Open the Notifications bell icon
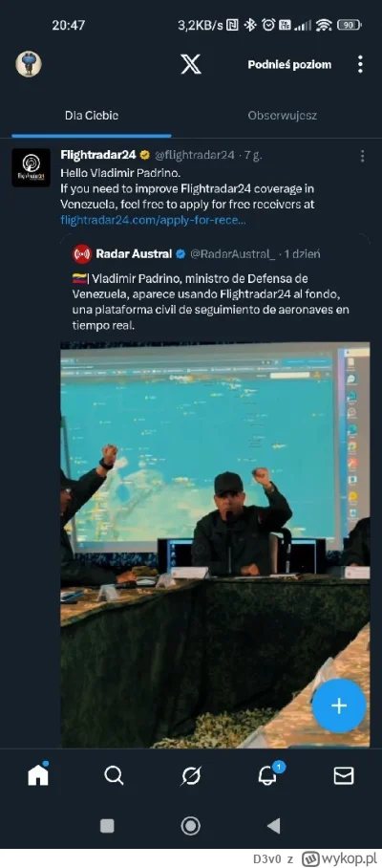382x868 pixels. pyautogui.click(x=268, y=774)
